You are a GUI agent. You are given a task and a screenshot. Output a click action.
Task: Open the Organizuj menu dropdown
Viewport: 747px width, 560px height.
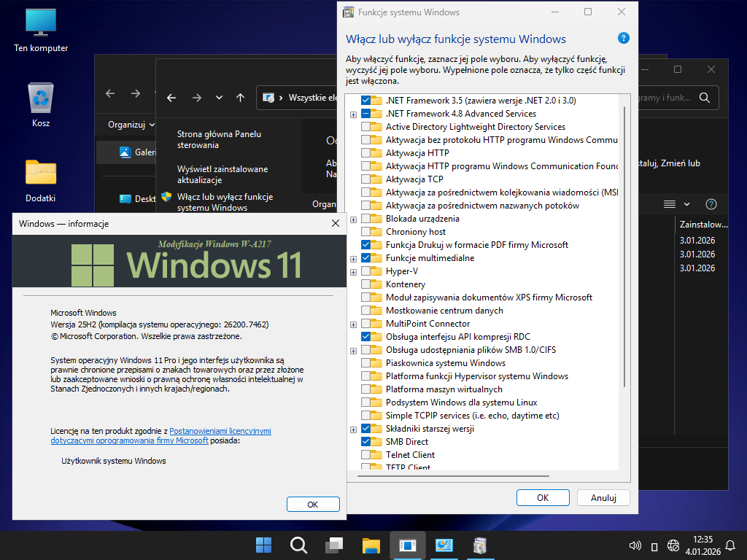coord(131,125)
